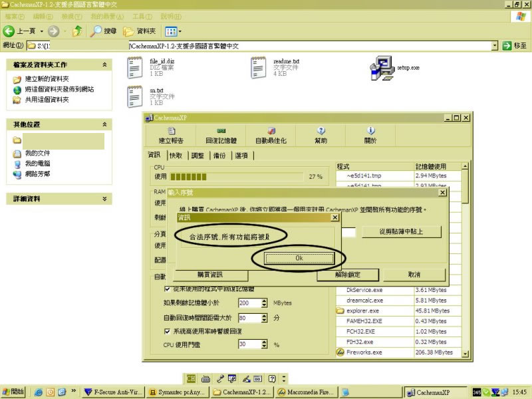Click the 解除鎖定 unlock button
This screenshot has height=399, width=532.
point(348,275)
